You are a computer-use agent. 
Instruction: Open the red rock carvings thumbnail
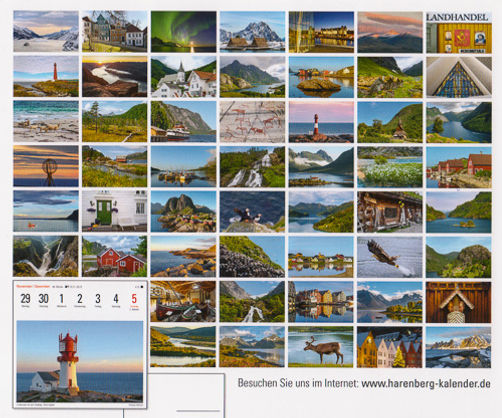[x=252, y=122]
